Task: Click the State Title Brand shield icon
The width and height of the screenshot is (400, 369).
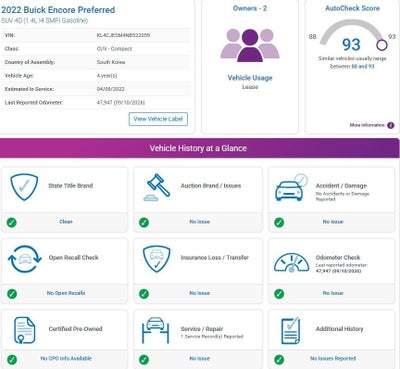Action: 24,187
